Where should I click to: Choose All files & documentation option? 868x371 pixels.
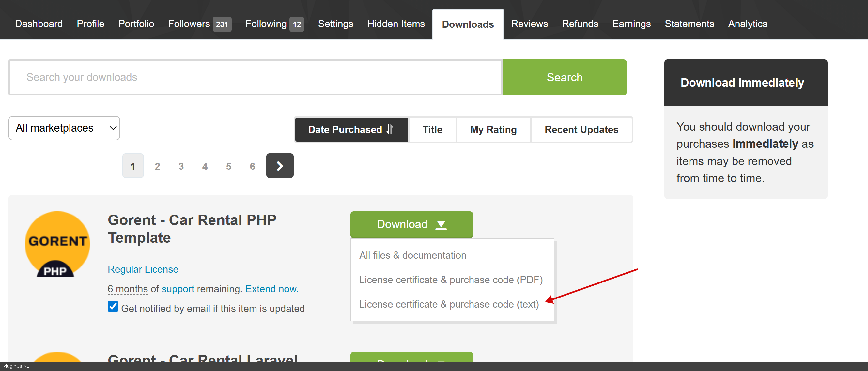412,255
